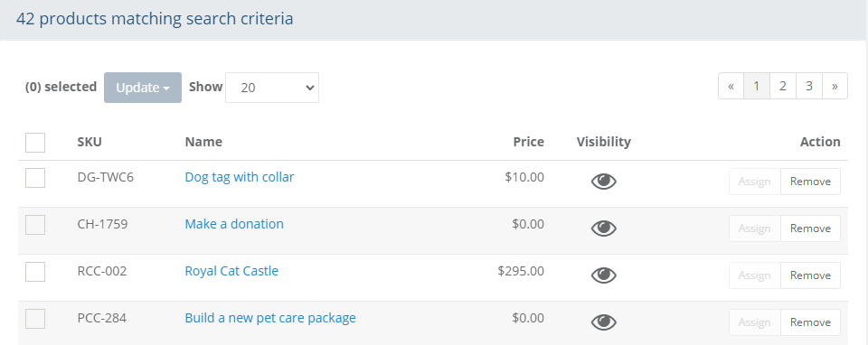Viewport: 868px width, 345px height.
Task: Remove the Dog tag with collar product
Action: point(810,182)
